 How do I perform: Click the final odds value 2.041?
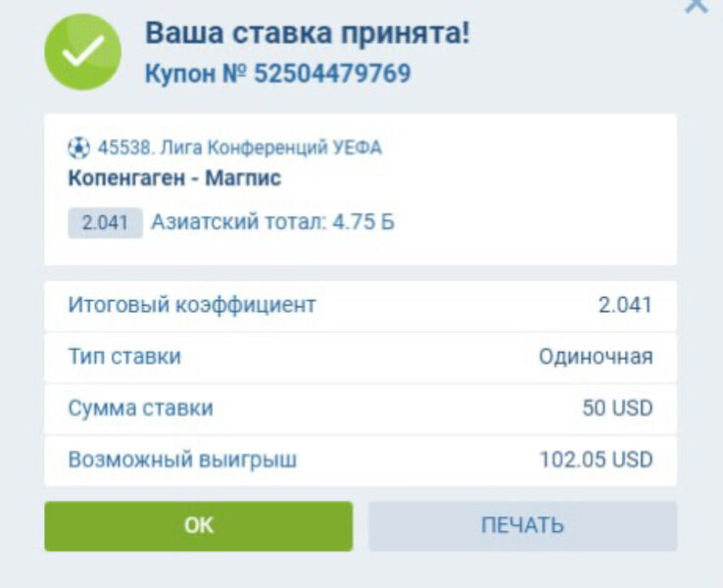[x=625, y=305]
